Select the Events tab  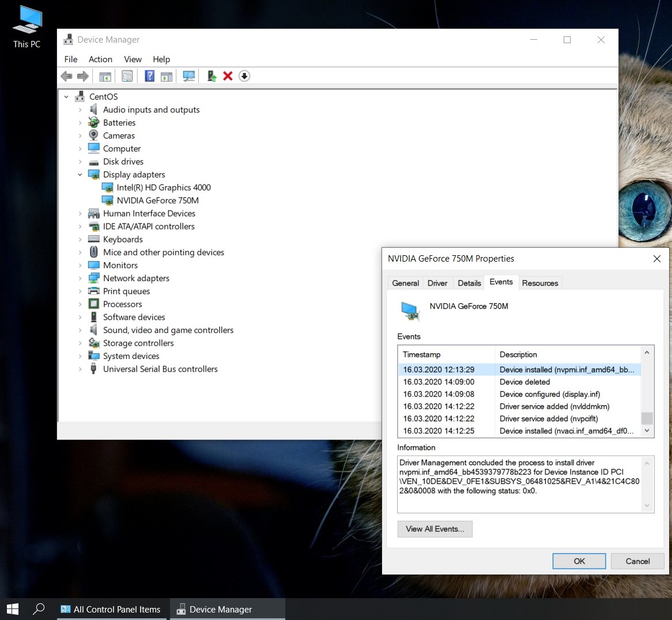pos(501,282)
